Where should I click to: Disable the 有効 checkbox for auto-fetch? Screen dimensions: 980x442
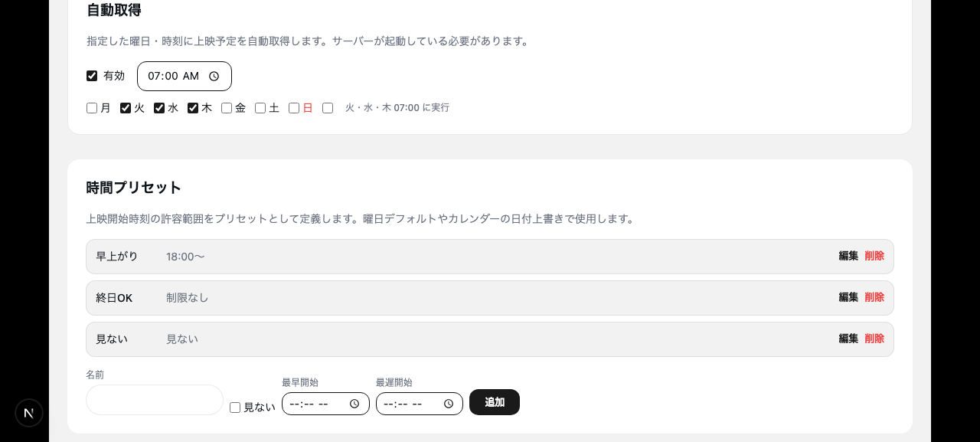tap(91, 76)
